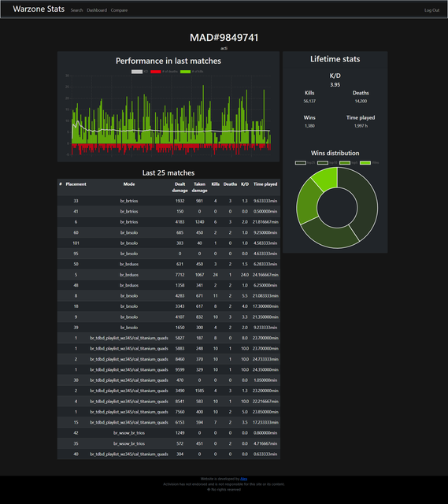Click the Log Out link

pyautogui.click(x=431, y=10)
